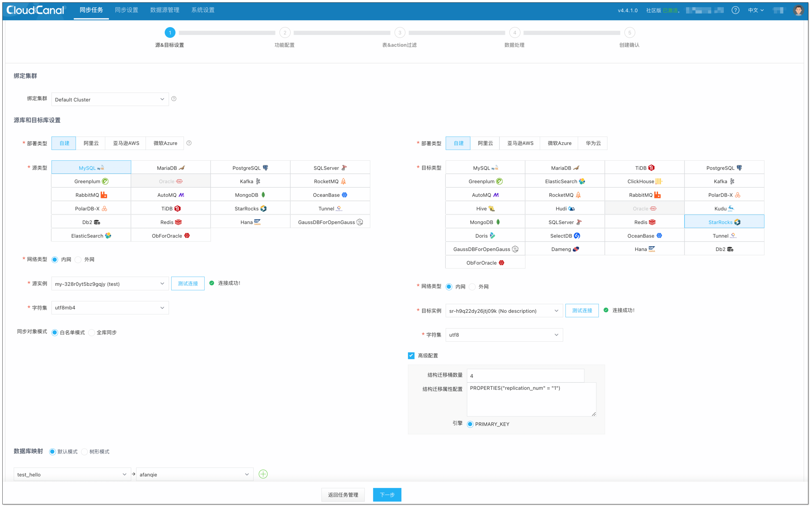The width and height of the screenshot is (812, 508).
Task: Click step 2 功能配置 progress marker
Action: tap(285, 33)
